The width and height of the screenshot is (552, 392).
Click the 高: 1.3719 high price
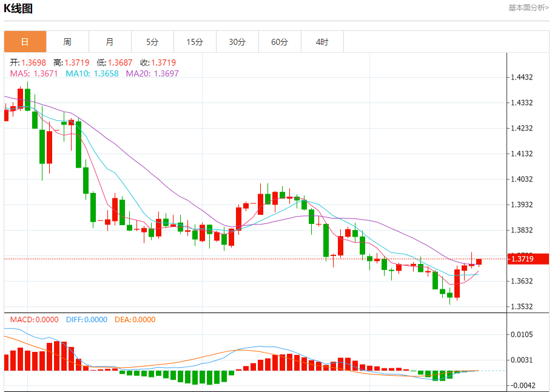tap(72, 63)
